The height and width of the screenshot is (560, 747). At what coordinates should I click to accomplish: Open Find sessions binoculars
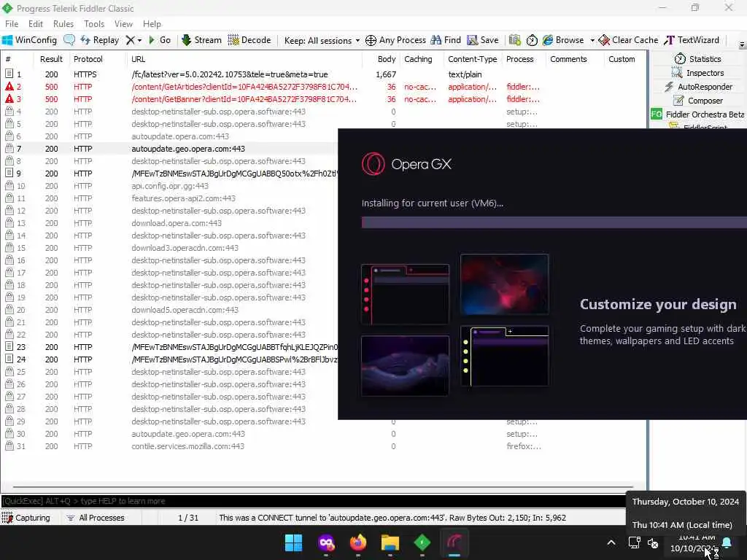(446, 40)
